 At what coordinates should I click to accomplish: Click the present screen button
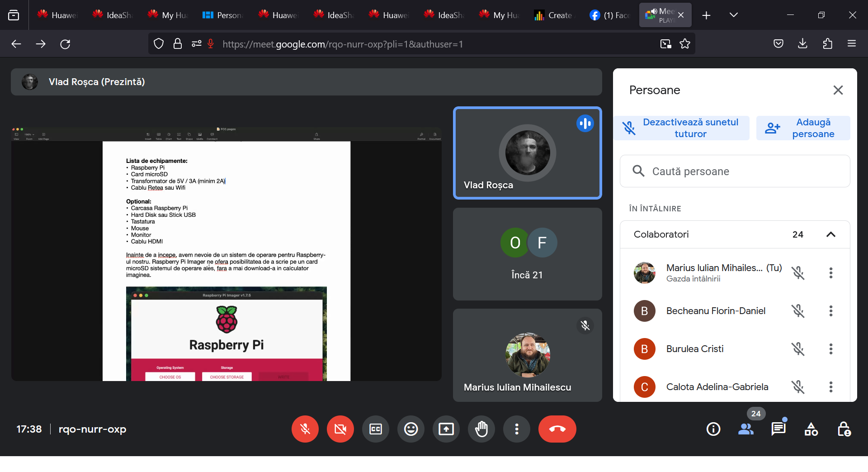[446, 429]
